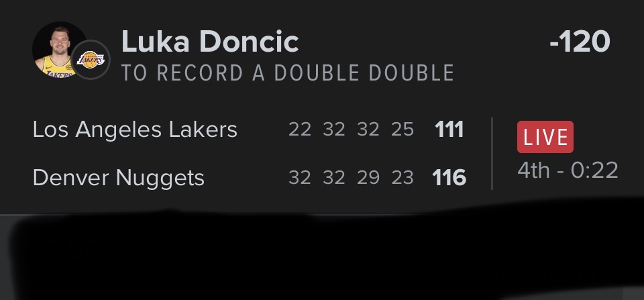The height and width of the screenshot is (300, 644).
Task: Click the Nuggets second-quarter score 32
Action: tap(334, 178)
